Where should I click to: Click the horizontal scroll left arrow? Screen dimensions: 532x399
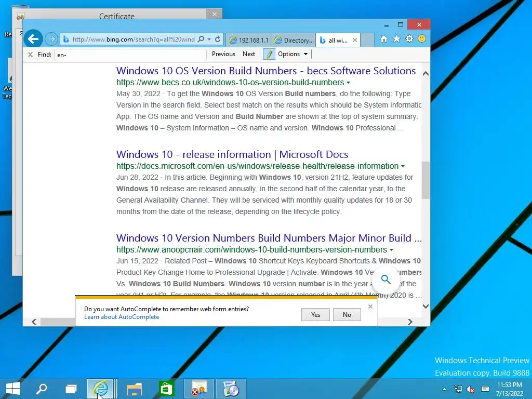click(x=34, y=322)
